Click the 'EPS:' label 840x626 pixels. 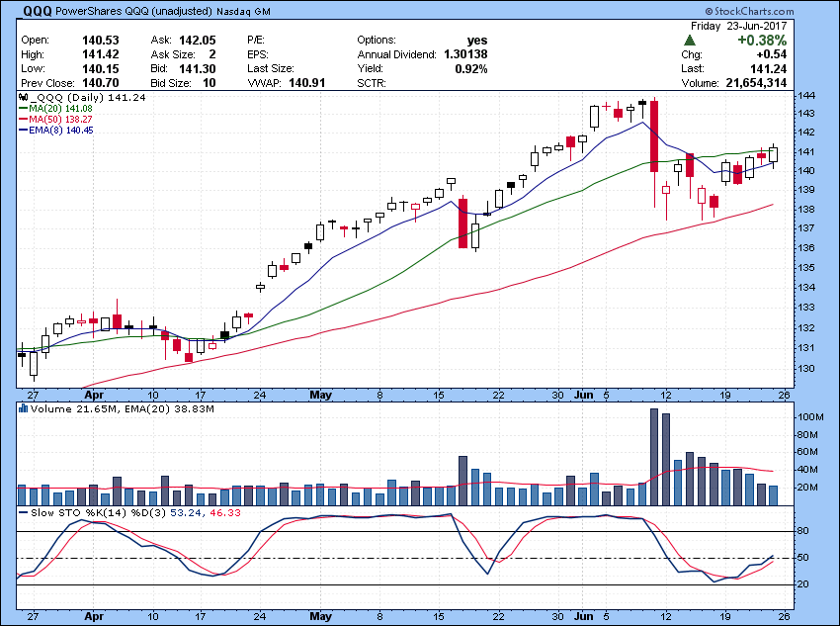click(258, 54)
